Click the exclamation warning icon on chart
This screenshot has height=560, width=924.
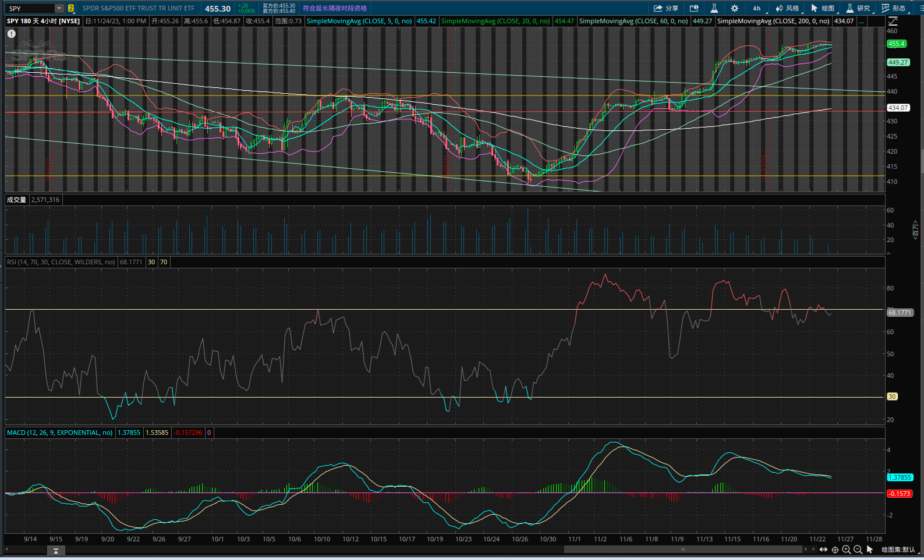(x=11, y=34)
